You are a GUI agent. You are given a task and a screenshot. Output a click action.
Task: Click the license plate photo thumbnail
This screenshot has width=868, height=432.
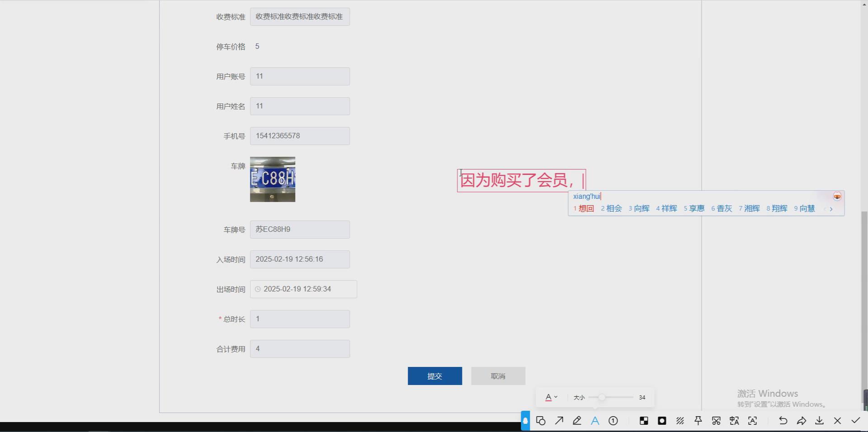(272, 179)
